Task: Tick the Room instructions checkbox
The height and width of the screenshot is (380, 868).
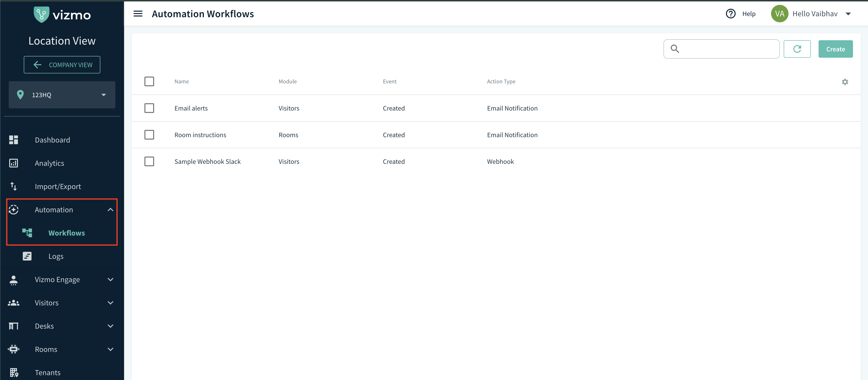Action: pos(149,135)
